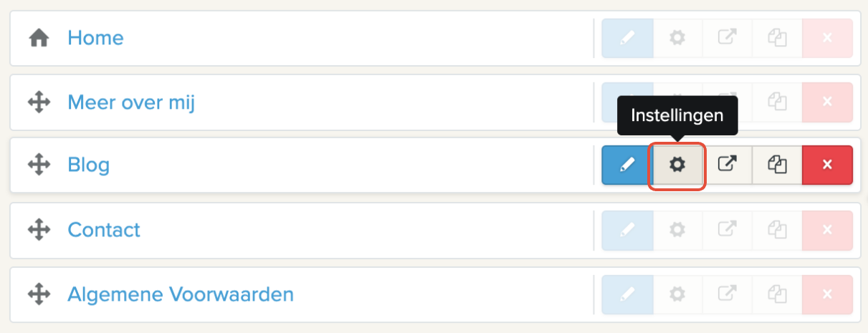Click the Blog page title link

tap(88, 165)
